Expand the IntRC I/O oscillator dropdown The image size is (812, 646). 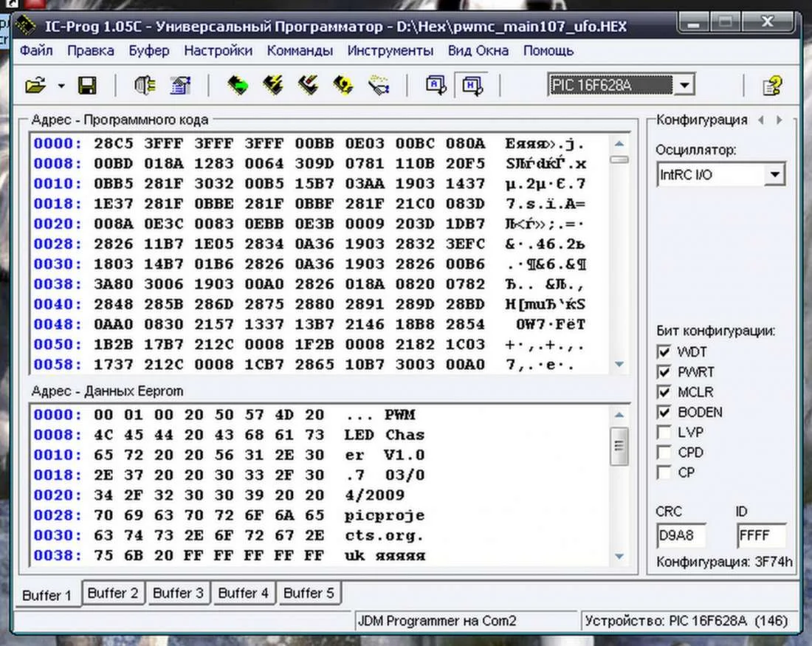(x=774, y=175)
